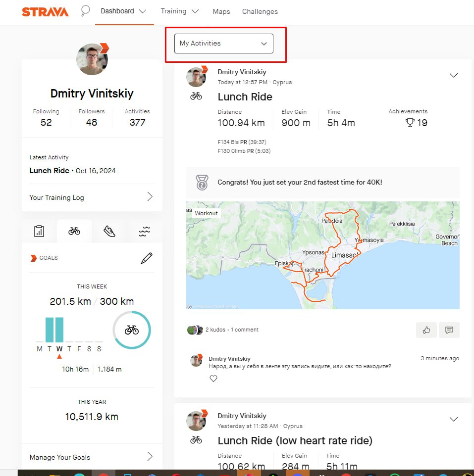Click the search magnifier icon
Image resolution: width=474 pixels, height=476 pixels.
point(85,11)
